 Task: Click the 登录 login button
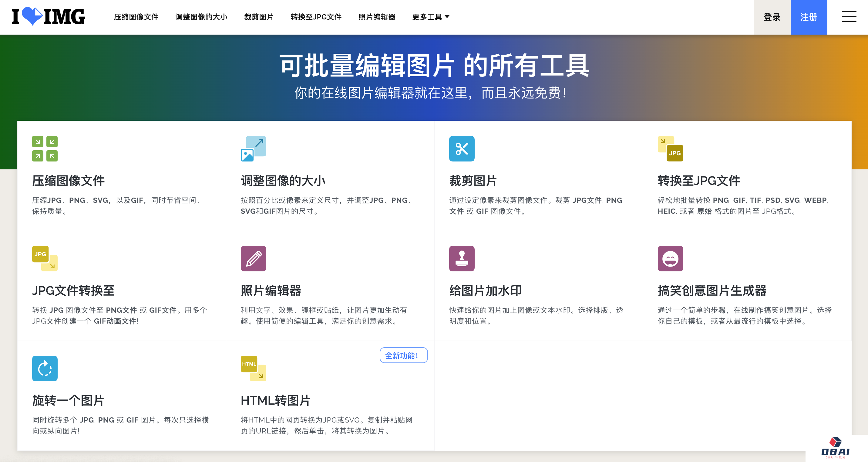pos(772,17)
